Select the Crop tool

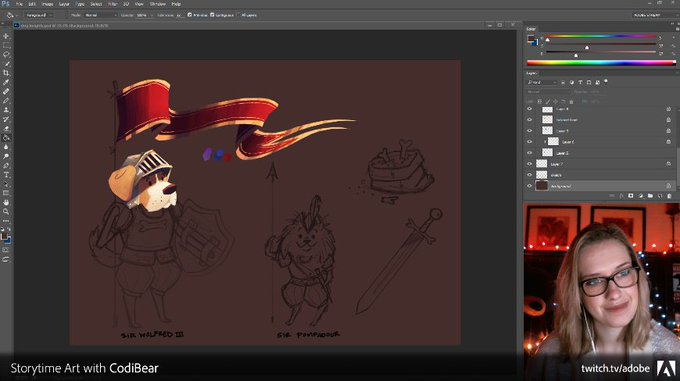pyautogui.click(x=6, y=73)
